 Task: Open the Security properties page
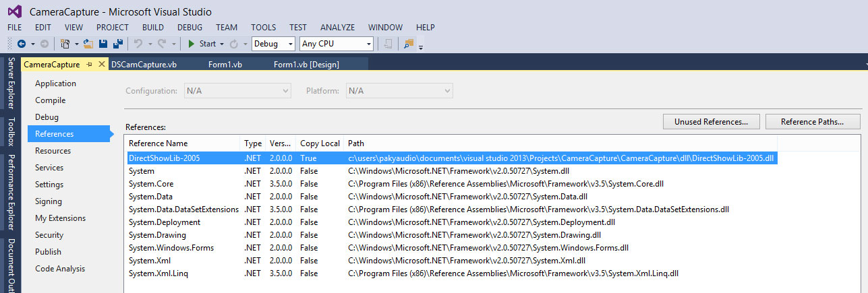tap(49, 235)
